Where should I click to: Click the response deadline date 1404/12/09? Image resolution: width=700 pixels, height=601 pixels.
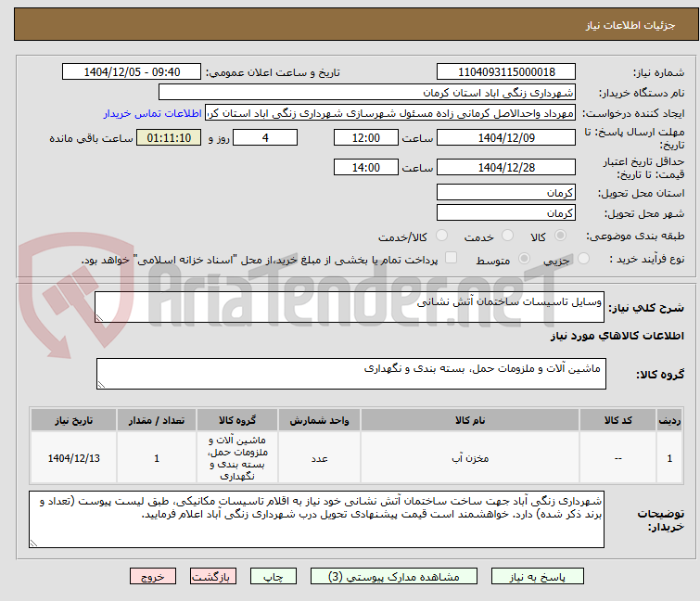506,137
